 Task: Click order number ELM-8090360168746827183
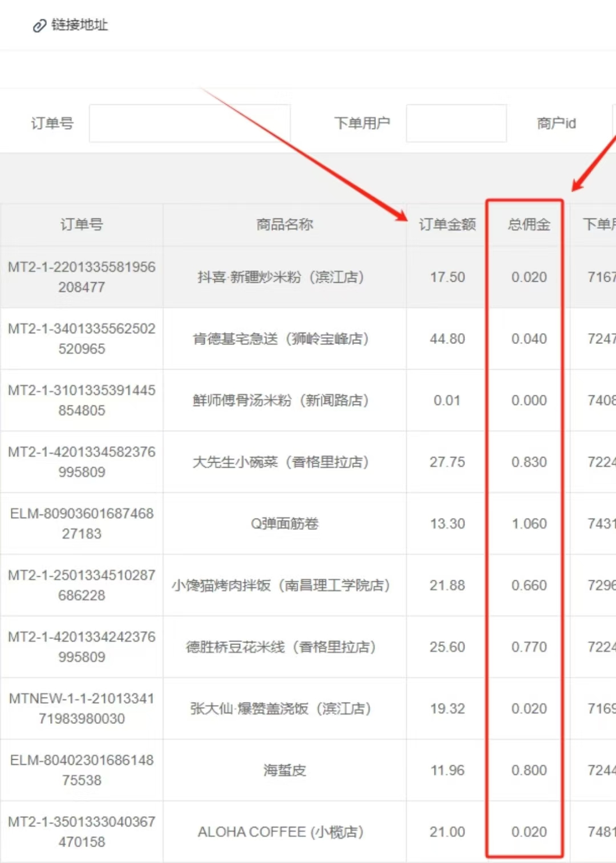pyautogui.click(x=82, y=524)
